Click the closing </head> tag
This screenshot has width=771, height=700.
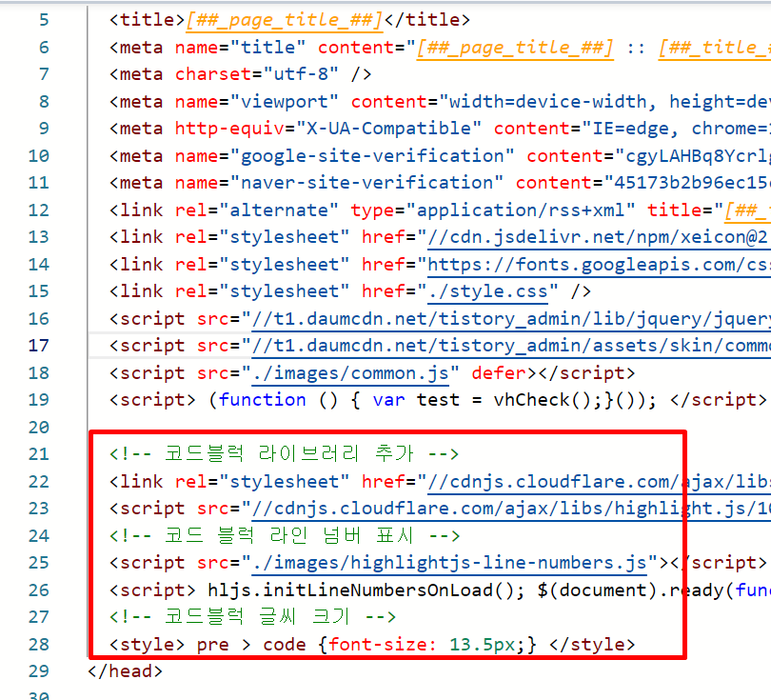click(125, 671)
